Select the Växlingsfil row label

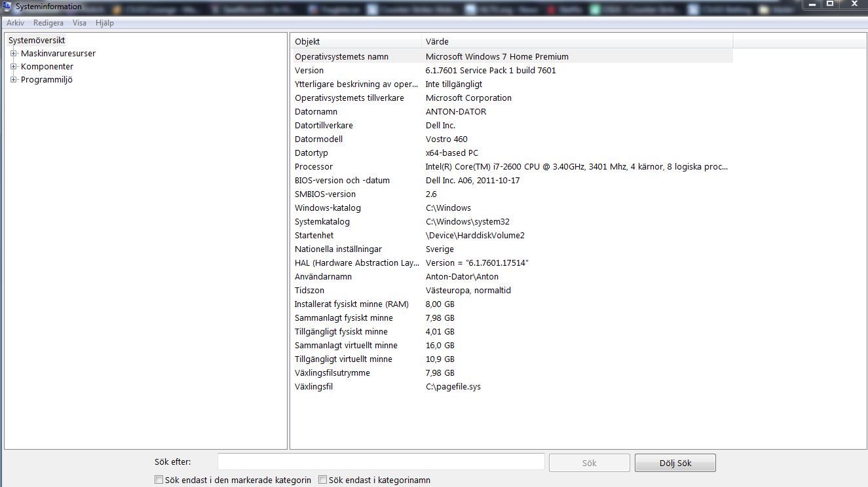pyautogui.click(x=314, y=387)
